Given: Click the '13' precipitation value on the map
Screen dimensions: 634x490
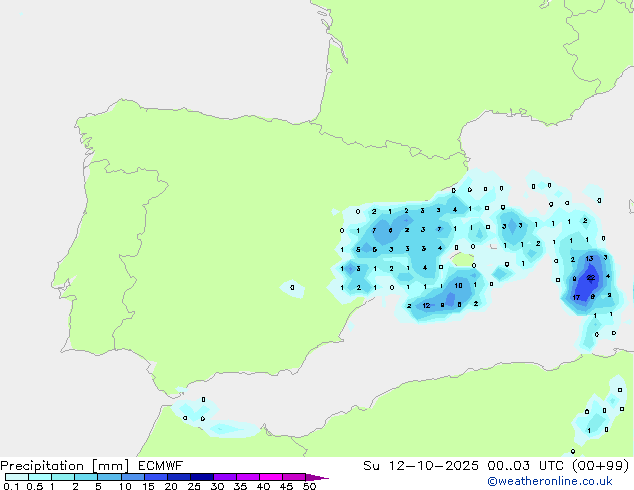Looking at the screenshot, I should click(590, 259).
